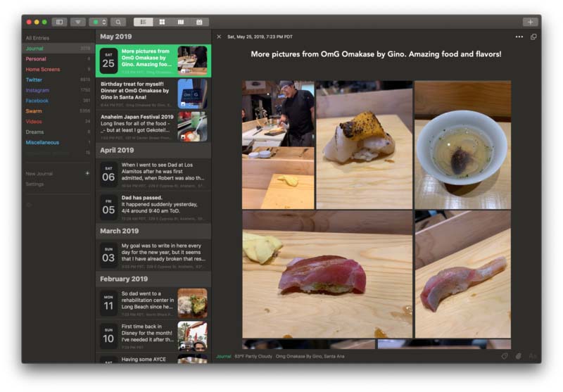Open photo of soup in white bowl
Image resolution: width=563 pixels, height=392 pixels.
463,145
